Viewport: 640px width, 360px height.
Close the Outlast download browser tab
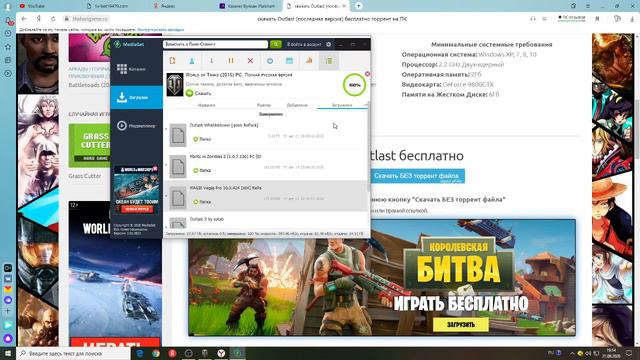(x=344, y=6)
